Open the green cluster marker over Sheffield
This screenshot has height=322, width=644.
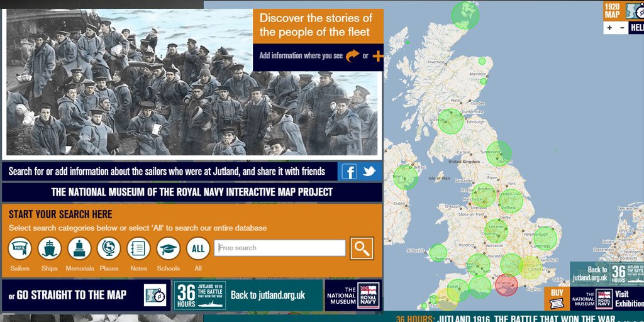(x=511, y=201)
